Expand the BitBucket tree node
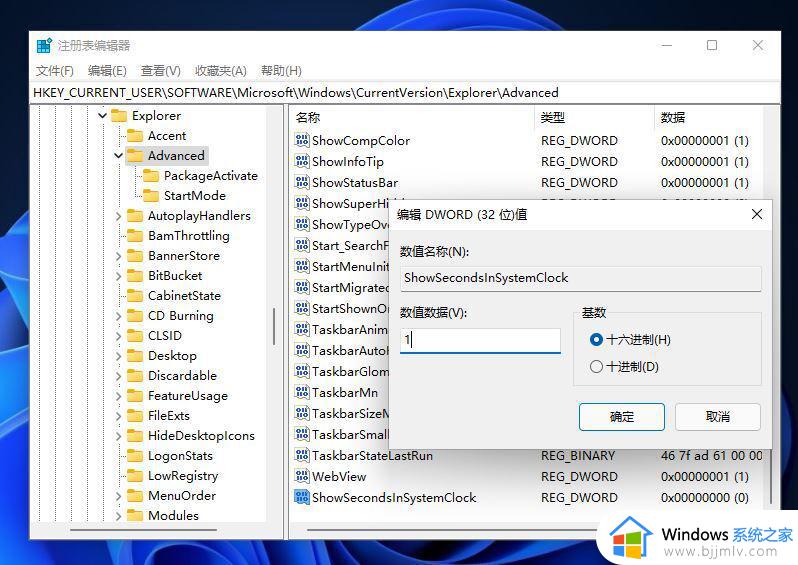The height and width of the screenshot is (565, 798). point(119,275)
